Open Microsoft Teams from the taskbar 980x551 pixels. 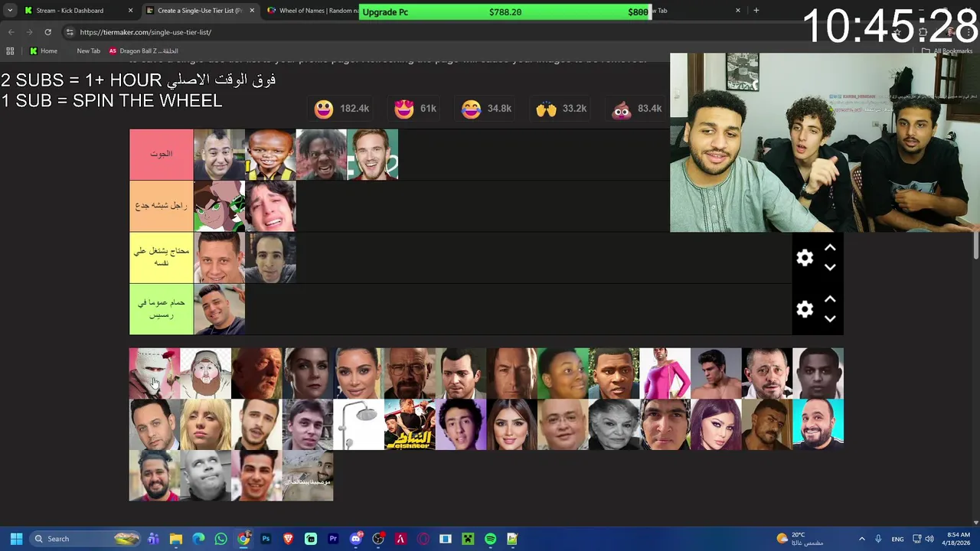153,539
